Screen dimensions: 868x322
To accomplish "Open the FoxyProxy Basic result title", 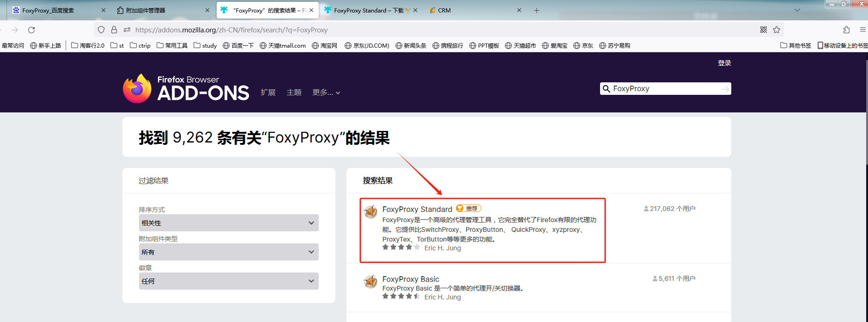I will coord(411,279).
